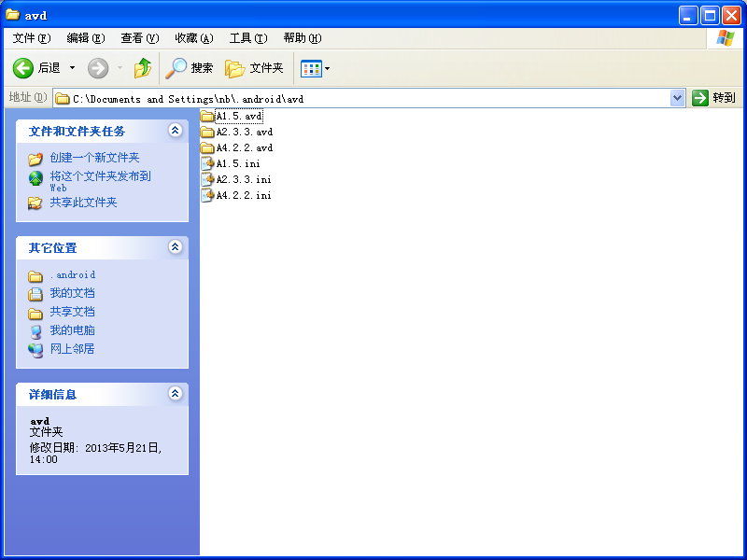This screenshot has height=560, width=747.
Task: Click the folder icon in address bar
Action: click(63, 99)
